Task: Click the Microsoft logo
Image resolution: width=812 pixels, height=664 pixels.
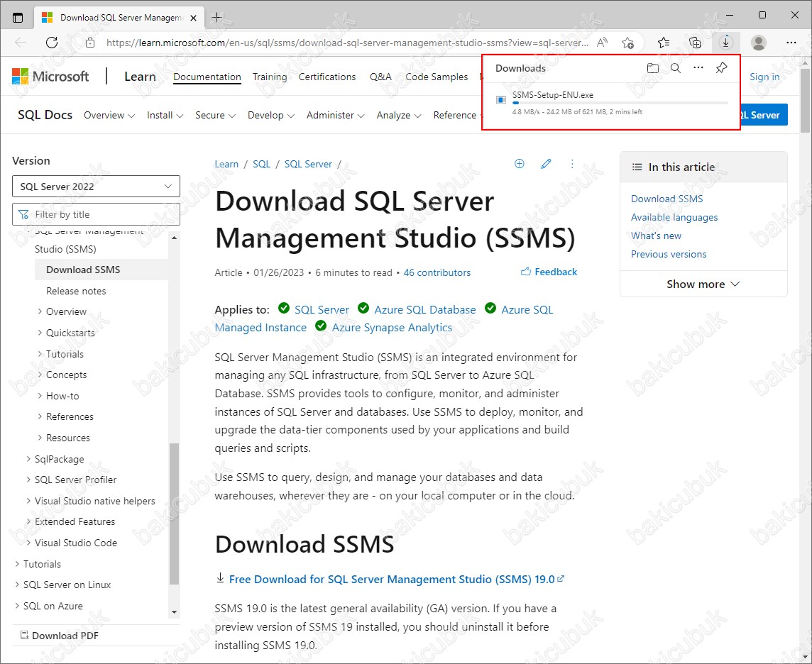Action: coord(50,76)
